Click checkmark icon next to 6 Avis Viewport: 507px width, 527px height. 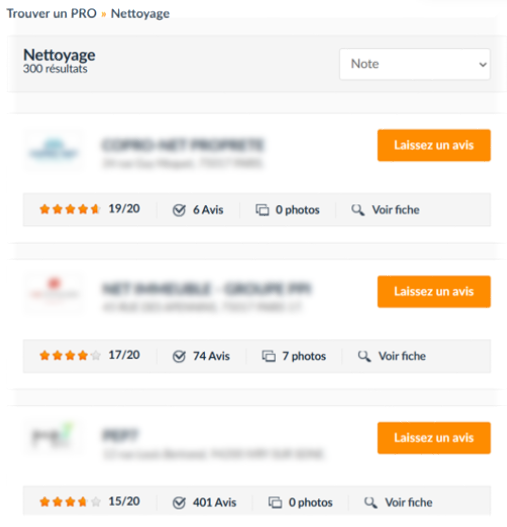tap(179, 210)
